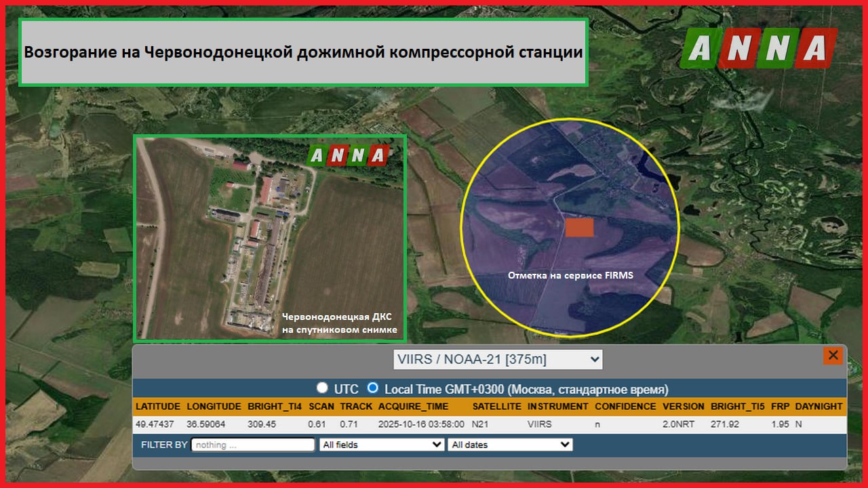The image size is (868, 488).
Task: Click the small ANNA logo on satellite photo
Action: 348,155
